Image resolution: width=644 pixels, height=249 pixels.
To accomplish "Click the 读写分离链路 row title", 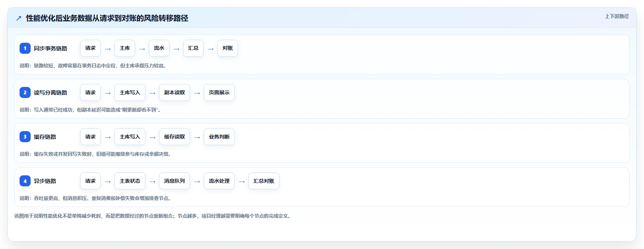I will 51,92.
